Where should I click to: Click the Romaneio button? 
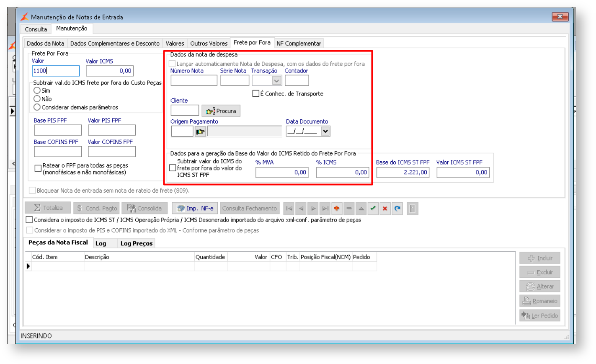point(540,301)
